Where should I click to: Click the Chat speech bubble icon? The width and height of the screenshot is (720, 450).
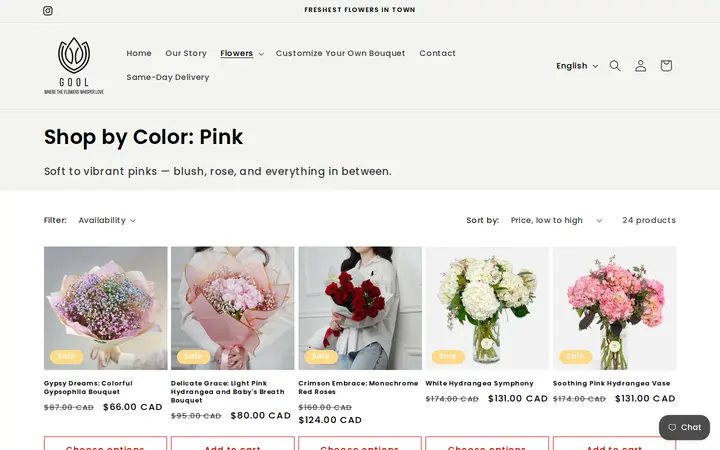[672, 428]
